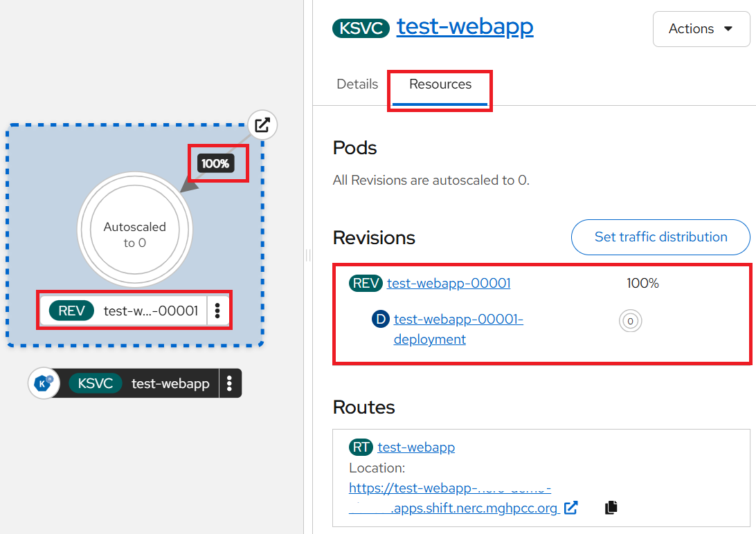756x534 pixels.
Task: Click the 100% traffic label in the topology
Action: (215, 164)
